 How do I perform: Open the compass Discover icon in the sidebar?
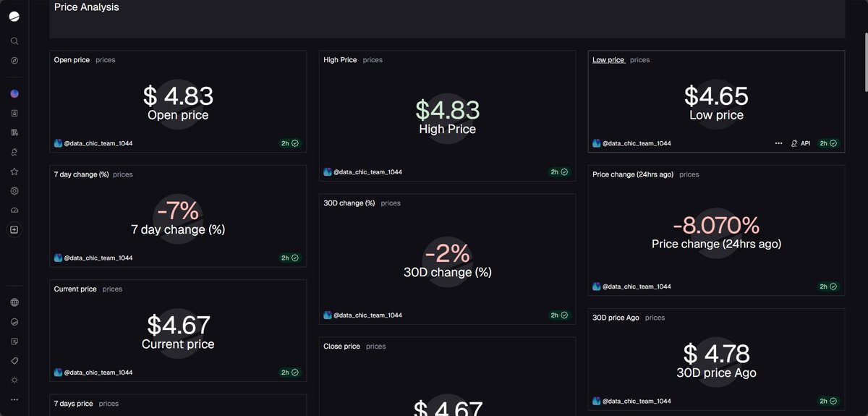pyautogui.click(x=14, y=61)
